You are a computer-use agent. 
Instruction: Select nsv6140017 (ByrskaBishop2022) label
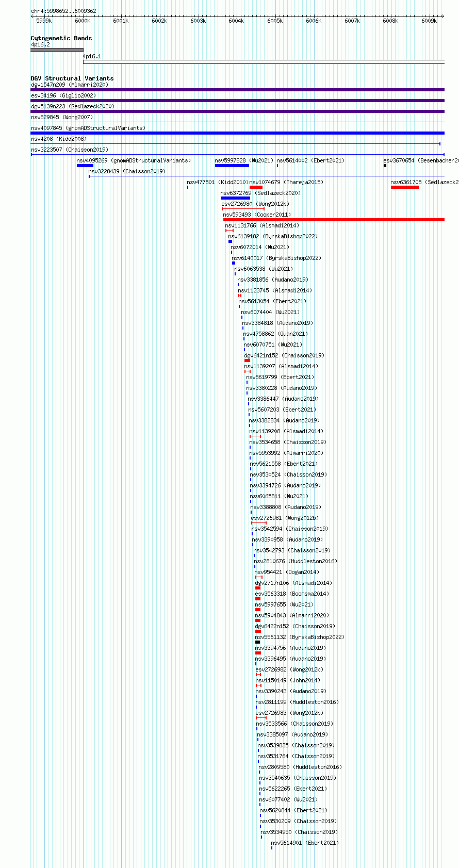click(276, 258)
